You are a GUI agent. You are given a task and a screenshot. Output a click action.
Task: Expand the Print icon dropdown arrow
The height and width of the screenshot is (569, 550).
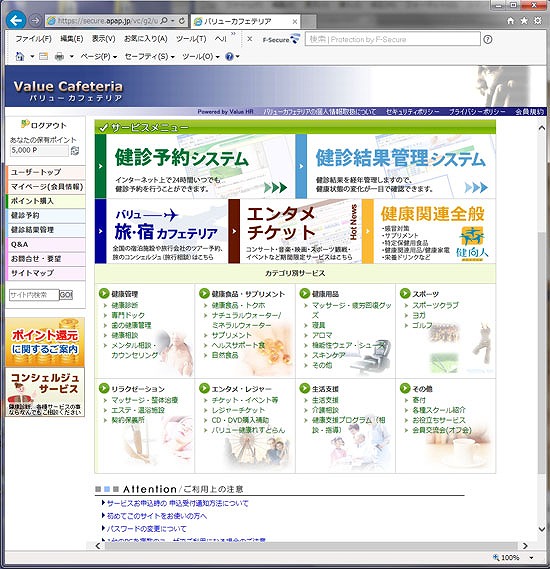(71, 56)
